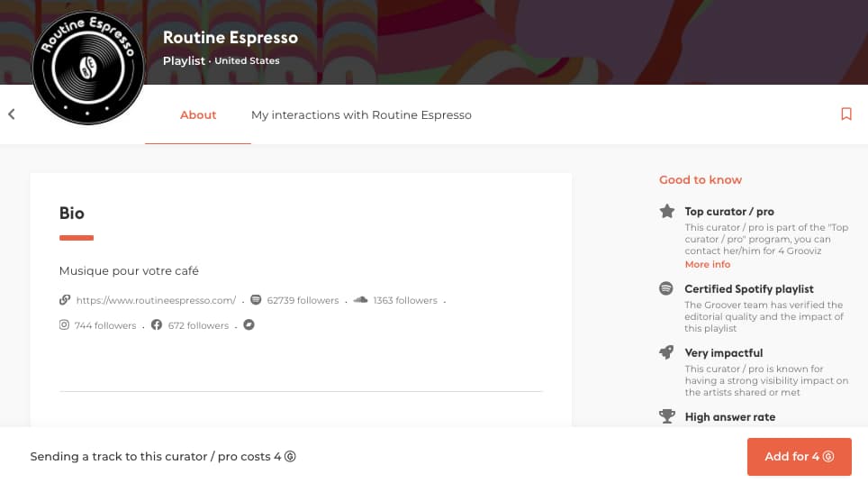Click Certified Spotify playlist heading
868x483 pixels.
pos(749,289)
